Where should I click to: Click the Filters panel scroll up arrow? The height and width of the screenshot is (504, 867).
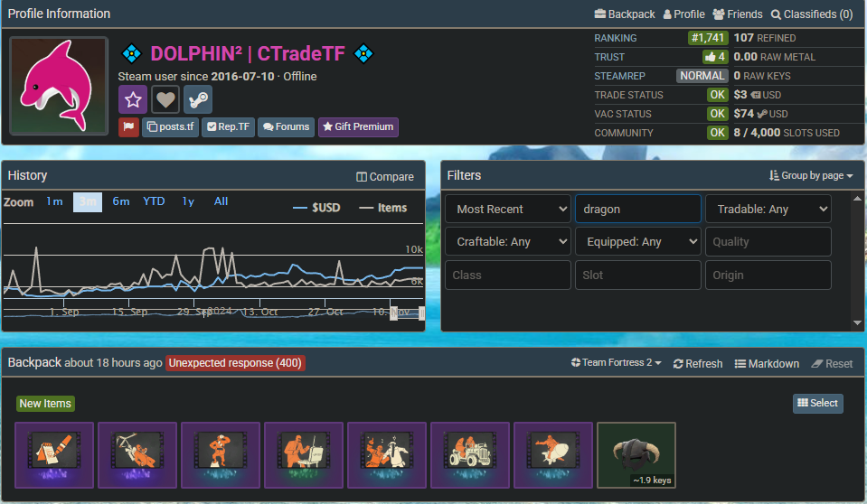pos(857,199)
